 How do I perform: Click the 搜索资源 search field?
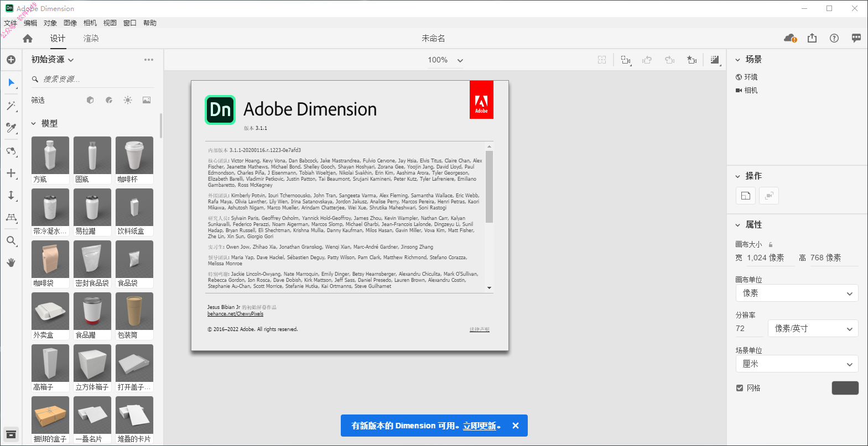(x=92, y=79)
